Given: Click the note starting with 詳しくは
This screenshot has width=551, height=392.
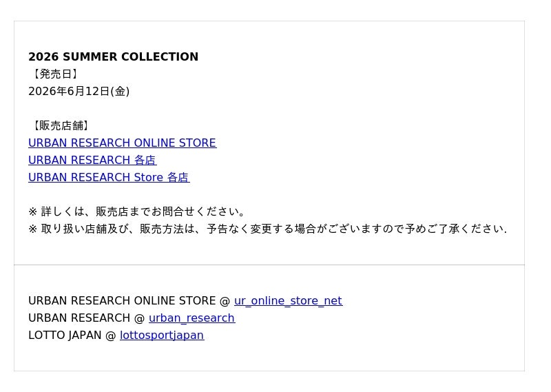Looking at the screenshot, I should tap(136, 212).
